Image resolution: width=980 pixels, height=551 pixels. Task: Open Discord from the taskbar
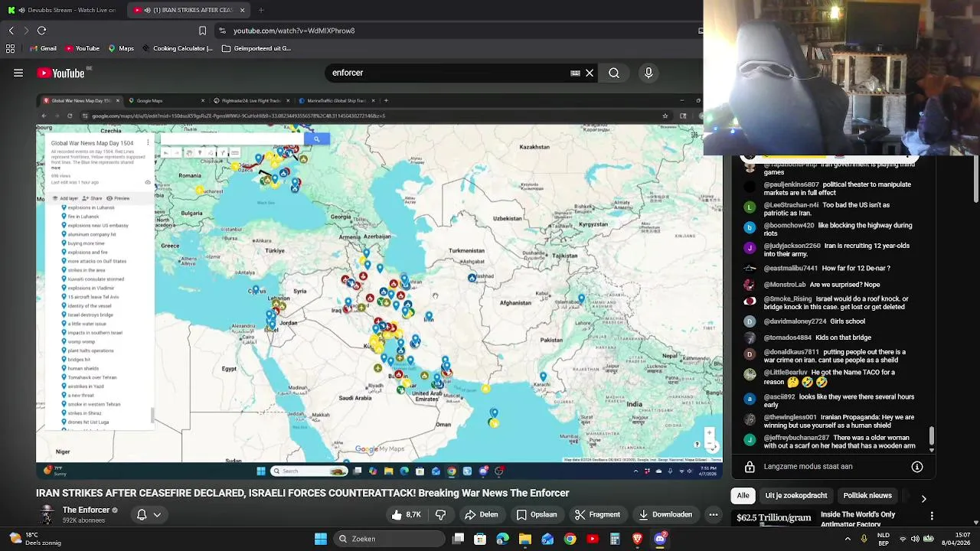click(x=660, y=539)
